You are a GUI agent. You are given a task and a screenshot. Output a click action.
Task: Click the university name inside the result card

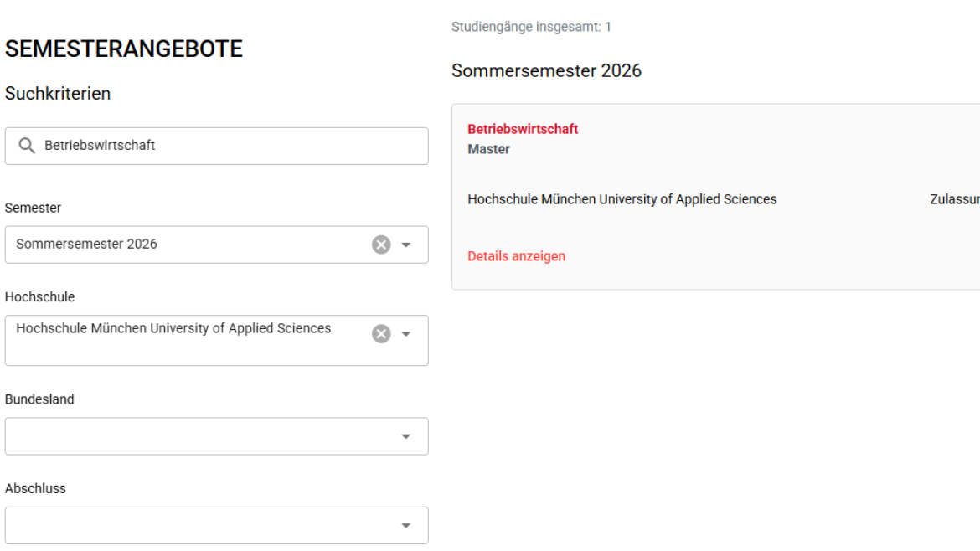tap(622, 199)
